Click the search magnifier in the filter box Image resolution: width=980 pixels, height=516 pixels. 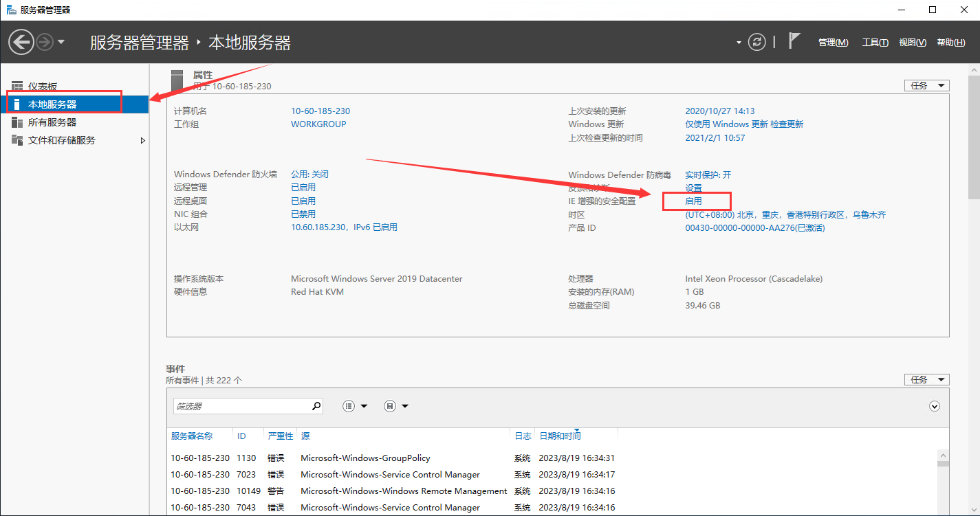(316, 405)
